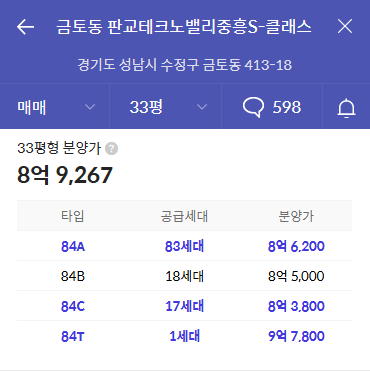Image resolution: width=370 pixels, height=371 pixels.
Task: Click the title 금토동 판교테크노밸리중흥S-클래스
Action: click(x=184, y=27)
